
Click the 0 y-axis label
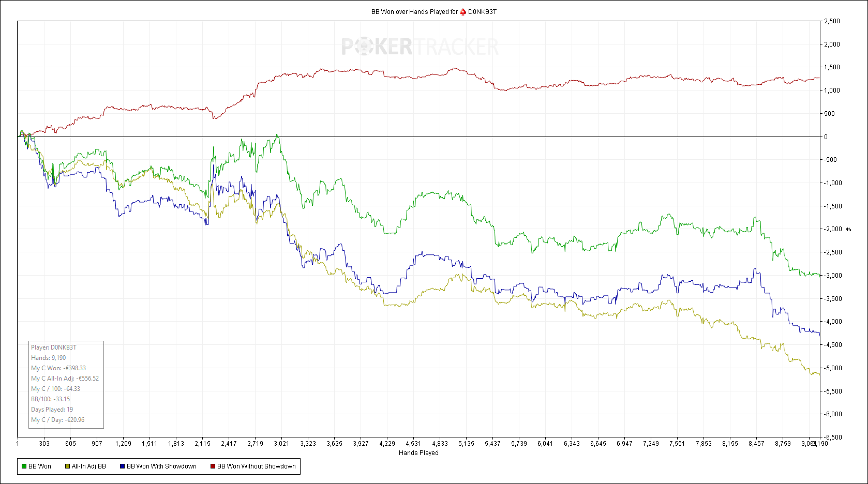(x=826, y=137)
